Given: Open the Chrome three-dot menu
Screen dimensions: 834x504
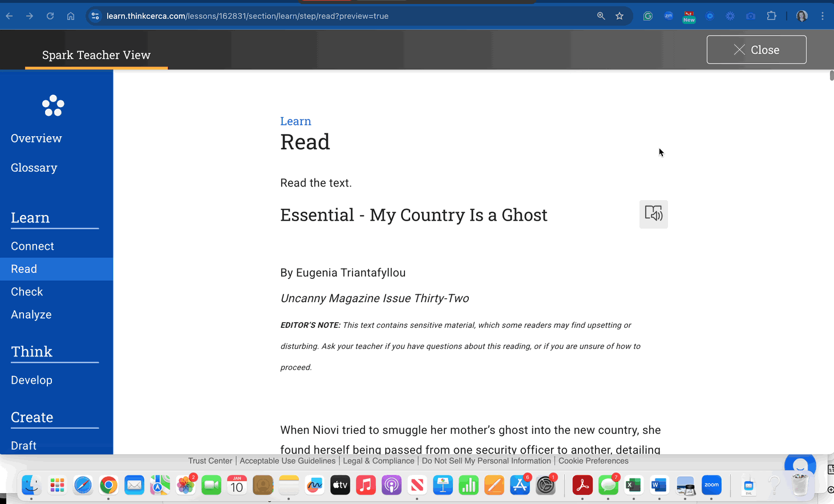Looking at the screenshot, I should (822, 16).
